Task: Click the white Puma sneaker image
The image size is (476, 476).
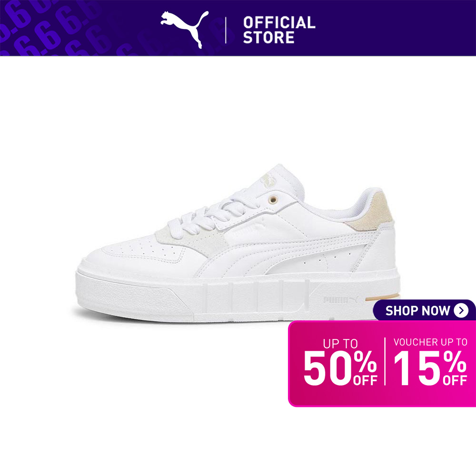Action: click(x=238, y=243)
